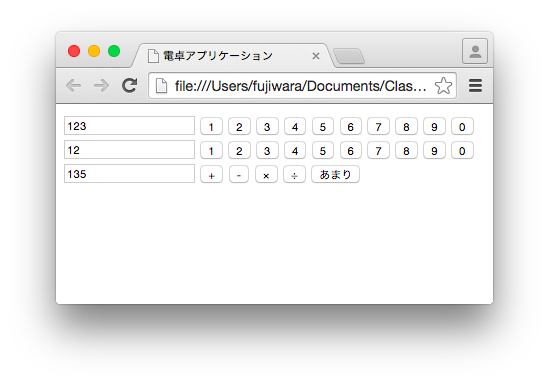
Task: Click the multiplication × button
Action: coord(266,174)
